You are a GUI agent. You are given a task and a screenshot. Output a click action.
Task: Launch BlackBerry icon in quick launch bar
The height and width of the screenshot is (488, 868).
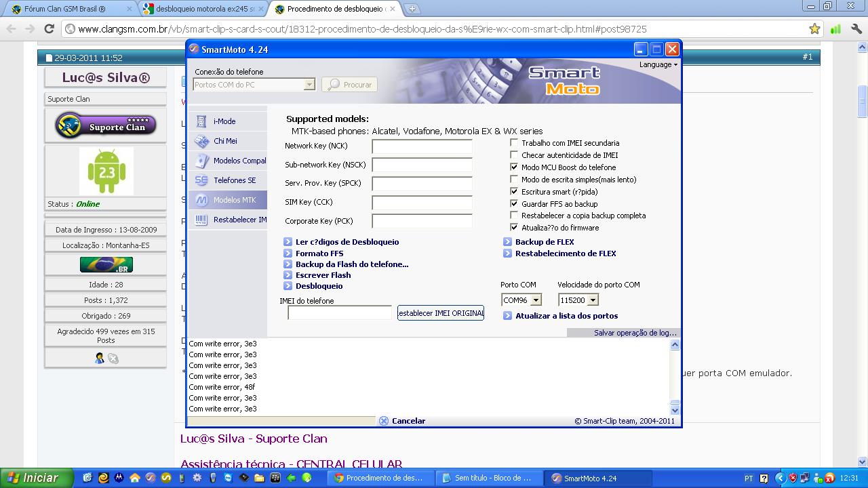(x=275, y=478)
